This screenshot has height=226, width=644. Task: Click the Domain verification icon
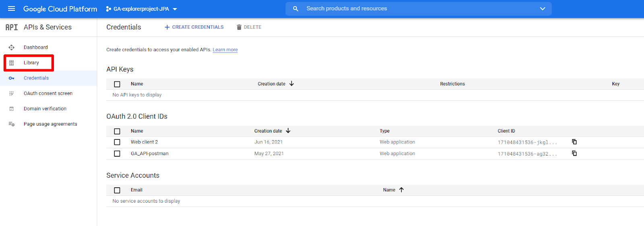click(11, 109)
